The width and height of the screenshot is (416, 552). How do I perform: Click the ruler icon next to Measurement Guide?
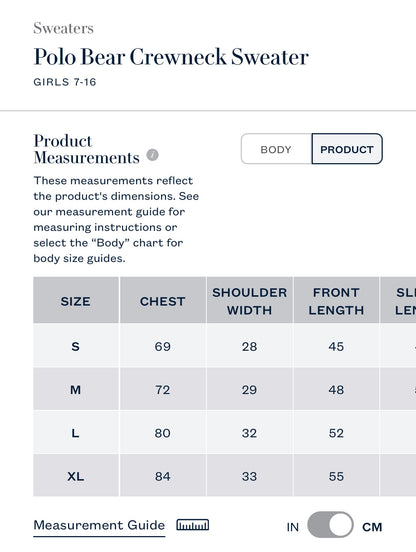193,525
